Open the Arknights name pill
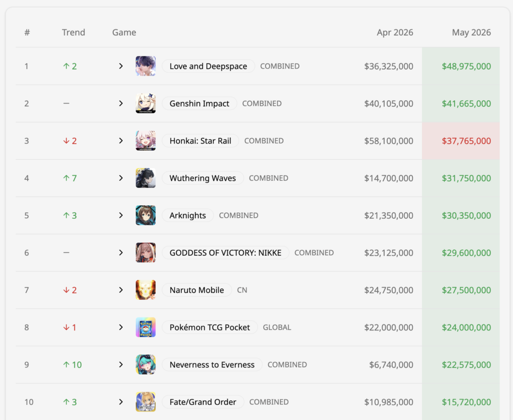This screenshot has height=420, width=513. pos(187,215)
